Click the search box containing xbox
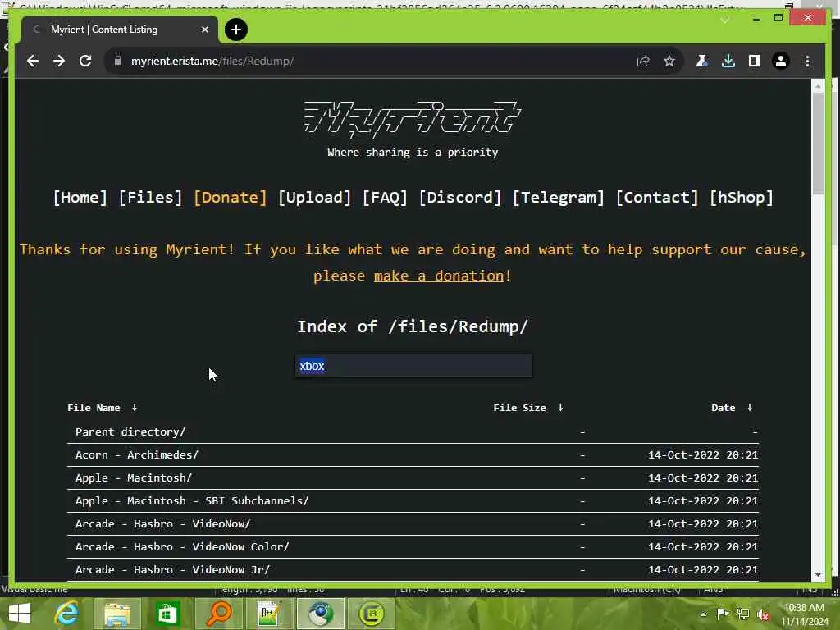Image resolution: width=840 pixels, height=630 pixels. click(x=413, y=366)
